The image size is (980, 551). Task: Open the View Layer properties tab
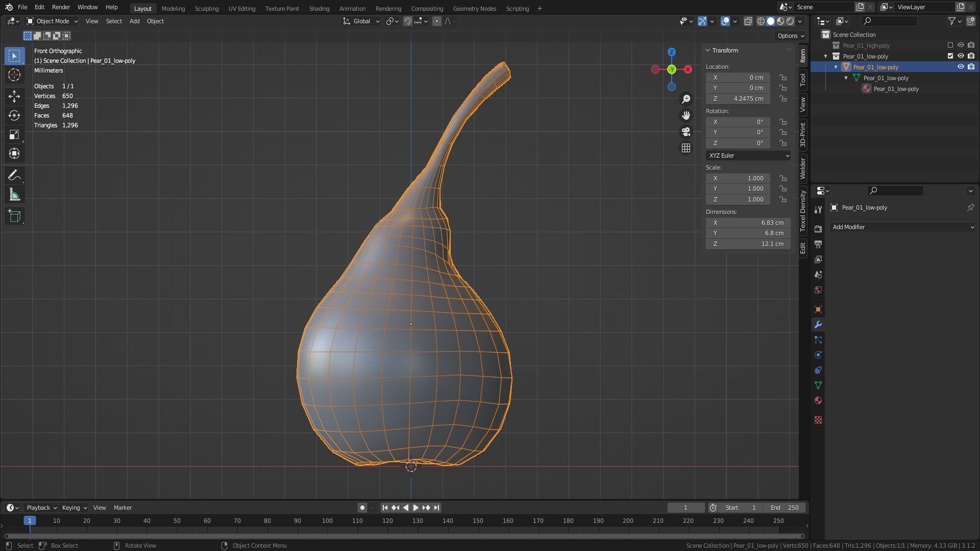[x=818, y=260]
